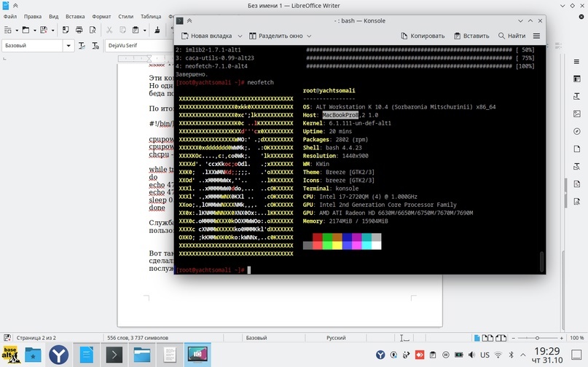Screen dimensions: 588x367
Task: Click the Copy icon in Writer toolbar
Action: tap(122, 30)
